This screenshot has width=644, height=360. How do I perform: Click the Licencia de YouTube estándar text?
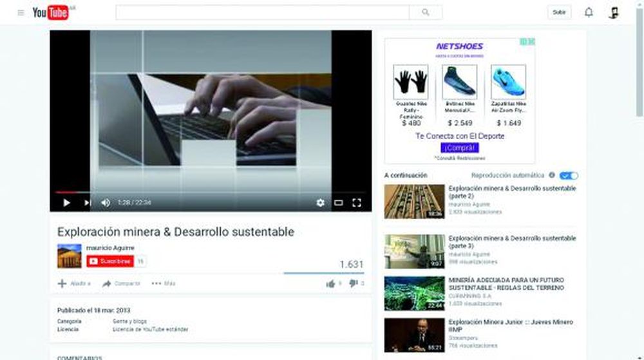(x=150, y=329)
